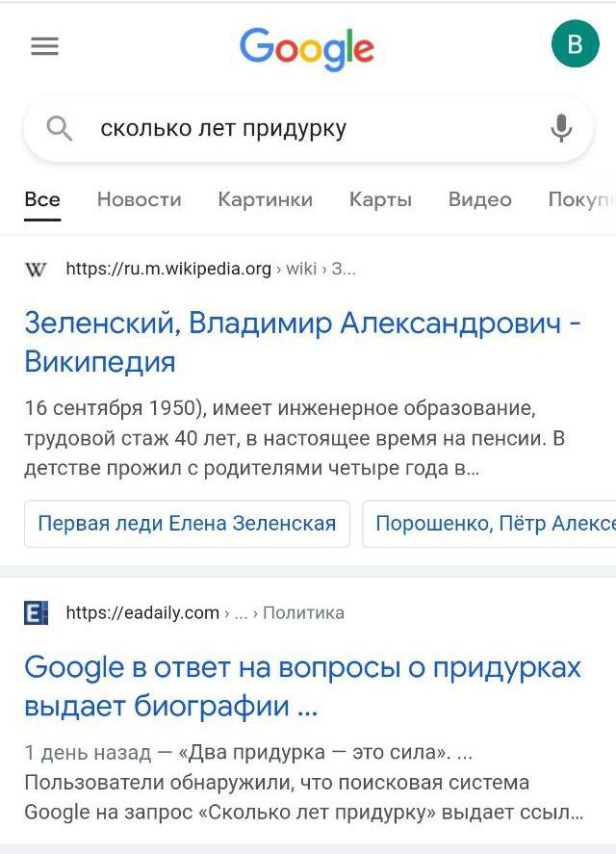This screenshot has width=616, height=854.
Task: Open the hamburger menu
Action: coord(45,46)
